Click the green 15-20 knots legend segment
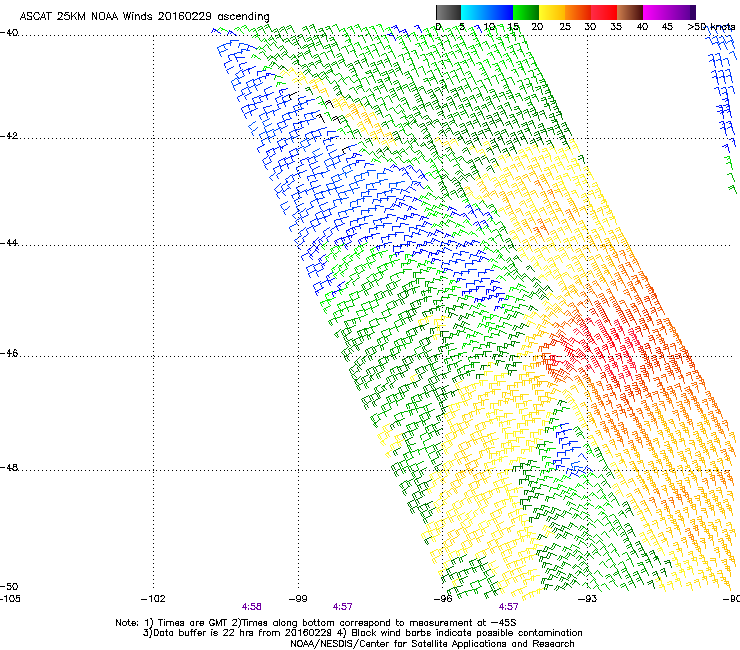 click(x=526, y=12)
